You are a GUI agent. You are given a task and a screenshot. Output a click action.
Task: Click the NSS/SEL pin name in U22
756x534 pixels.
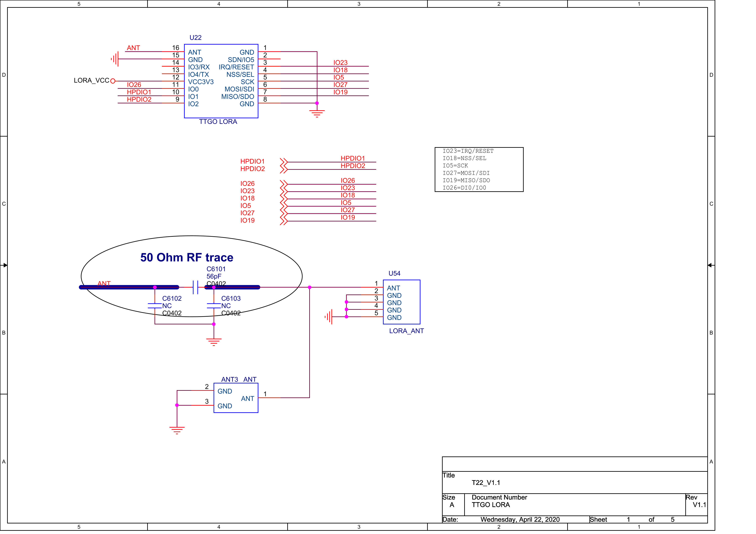(240, 75)
